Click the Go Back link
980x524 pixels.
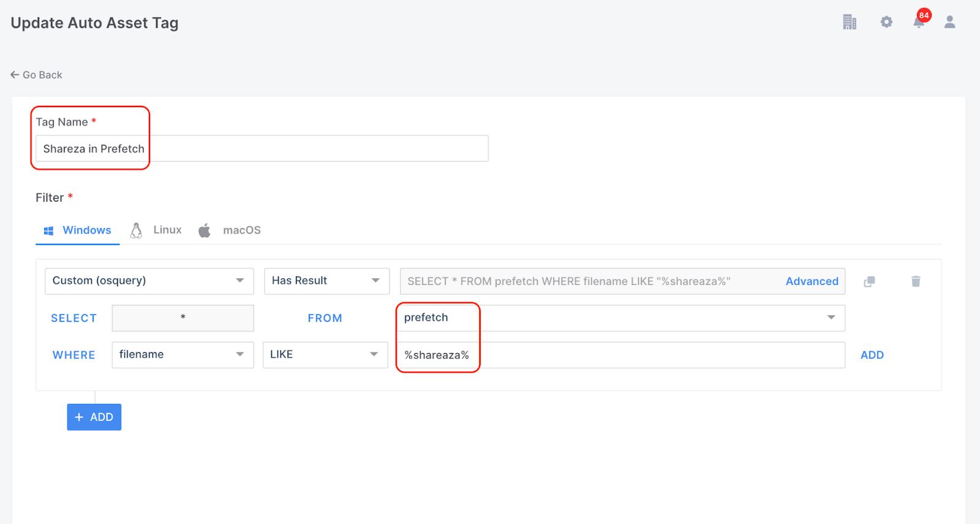[37, 75]
